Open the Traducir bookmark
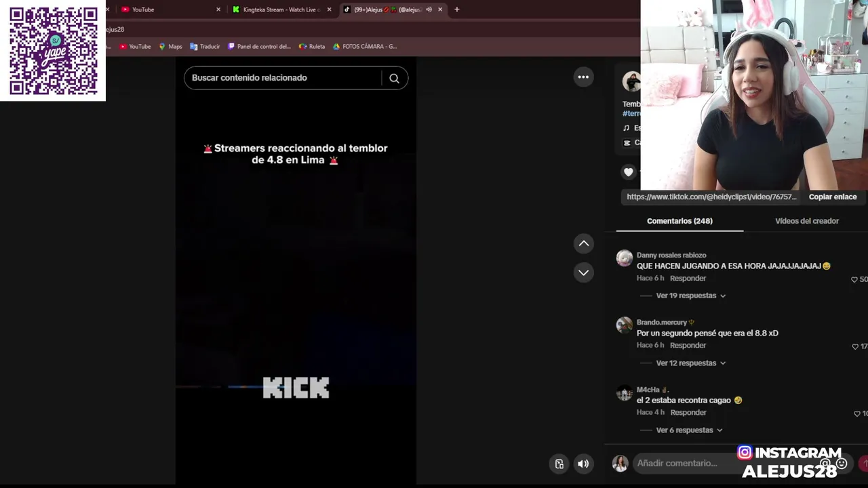Image resolution: width=868 pixels, height=488 pixels. [205, 47]
